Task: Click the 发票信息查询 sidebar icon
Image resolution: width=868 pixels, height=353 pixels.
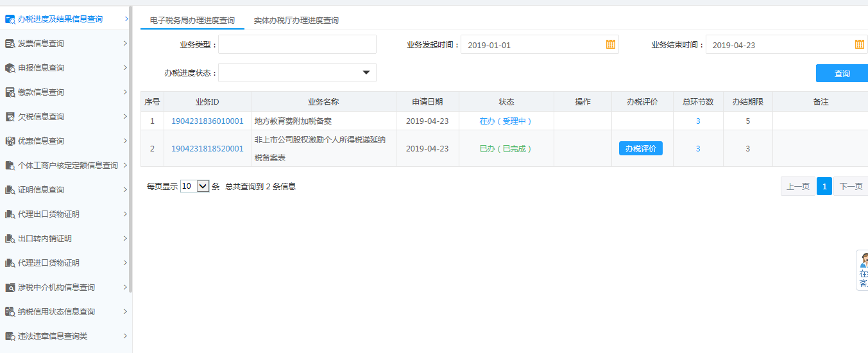Action: click(10, 44)
